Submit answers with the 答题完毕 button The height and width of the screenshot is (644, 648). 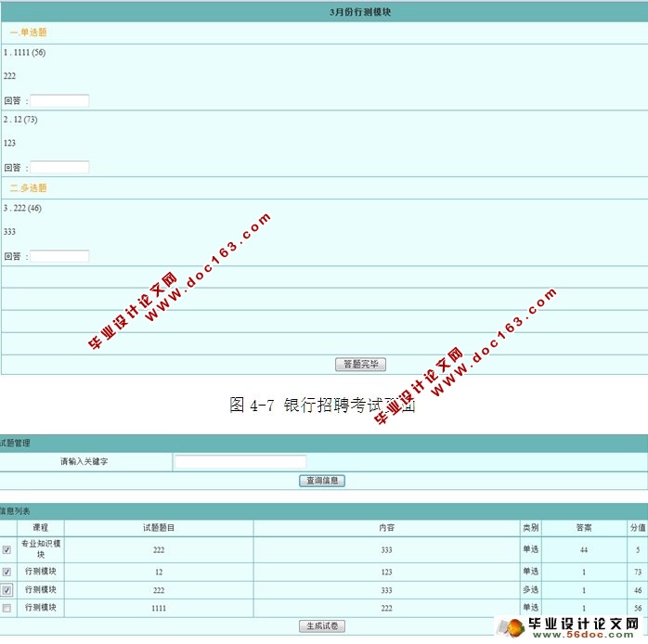click(x=360, y=365)
